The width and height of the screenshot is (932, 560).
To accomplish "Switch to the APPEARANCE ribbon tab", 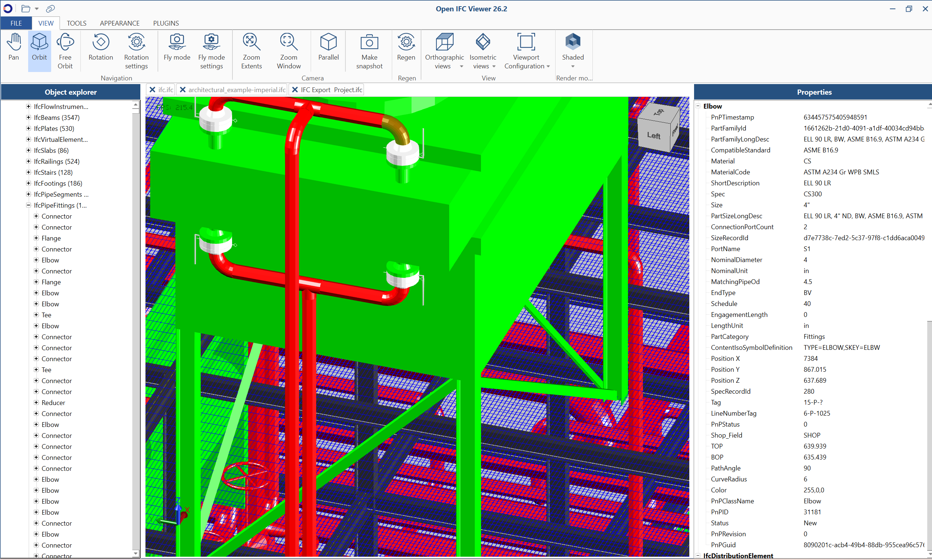I will (120, 23).
